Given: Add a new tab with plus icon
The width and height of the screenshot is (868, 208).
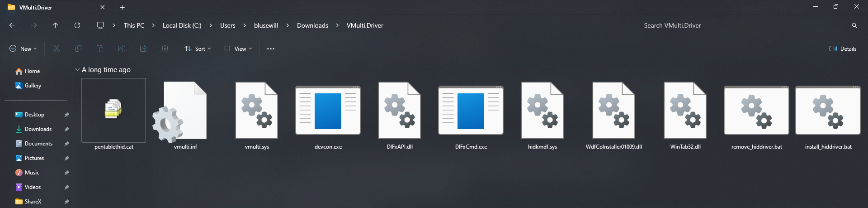Looking at the screenshot, I should point(122,7).
